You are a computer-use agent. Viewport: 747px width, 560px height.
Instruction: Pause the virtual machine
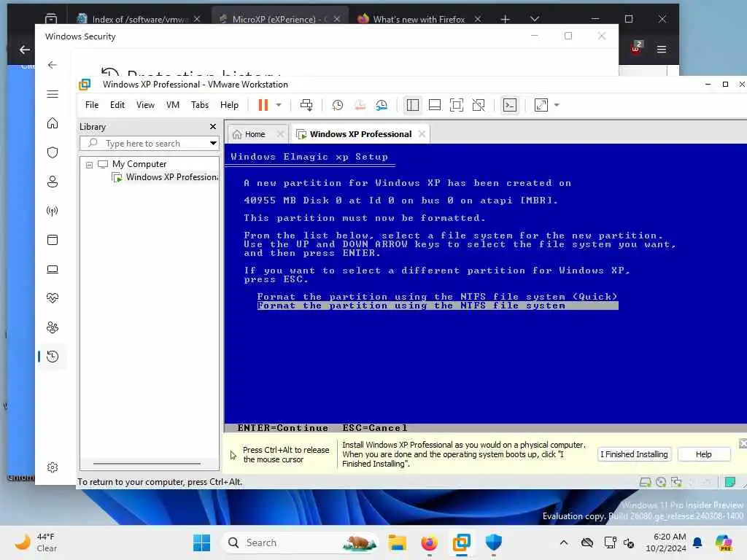click(263, 105)
